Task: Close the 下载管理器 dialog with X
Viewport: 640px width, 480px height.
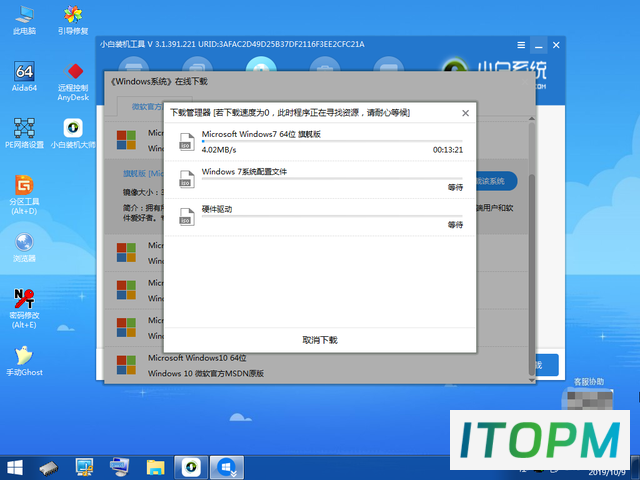Action: tap(465, 113)
